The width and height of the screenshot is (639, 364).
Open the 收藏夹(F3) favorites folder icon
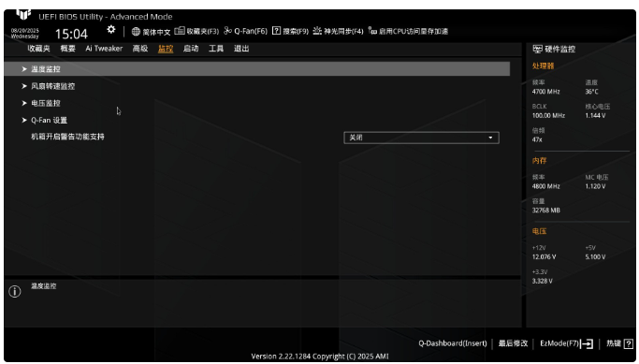click(180, 31)
